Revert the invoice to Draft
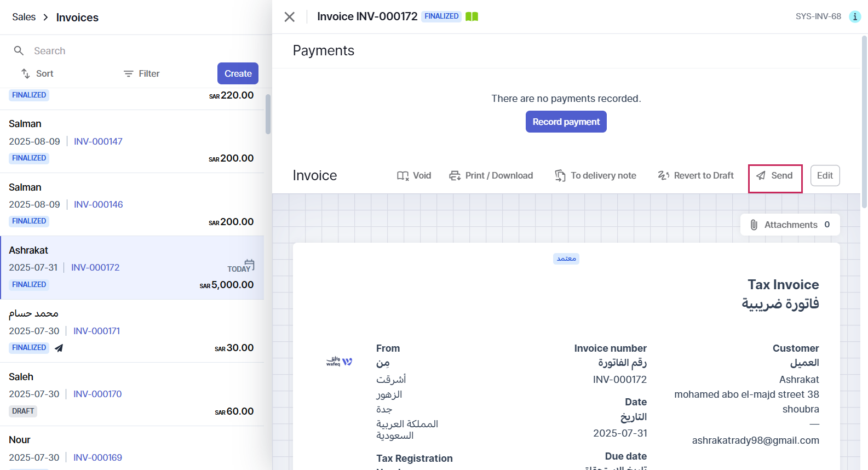Screen dimensions: 868x470 [x=695, y=175]
